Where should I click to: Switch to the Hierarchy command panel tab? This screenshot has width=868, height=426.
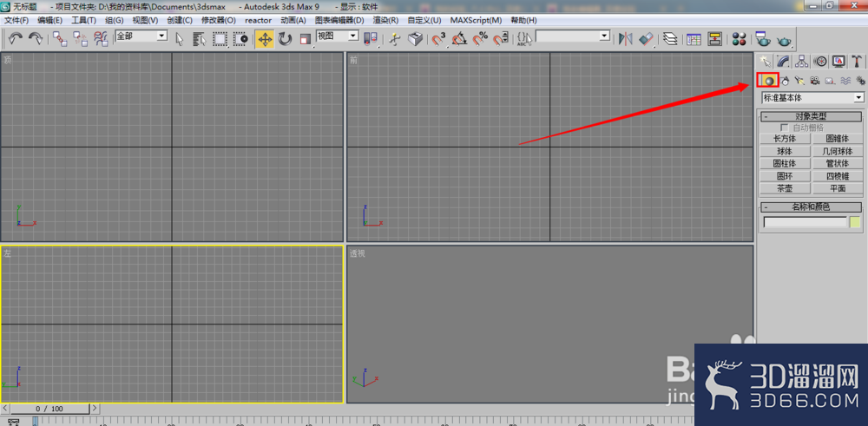801,61
